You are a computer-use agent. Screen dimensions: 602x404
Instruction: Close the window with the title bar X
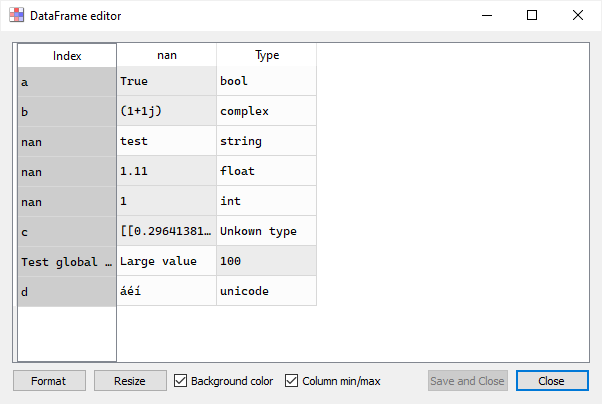(577, 15)
